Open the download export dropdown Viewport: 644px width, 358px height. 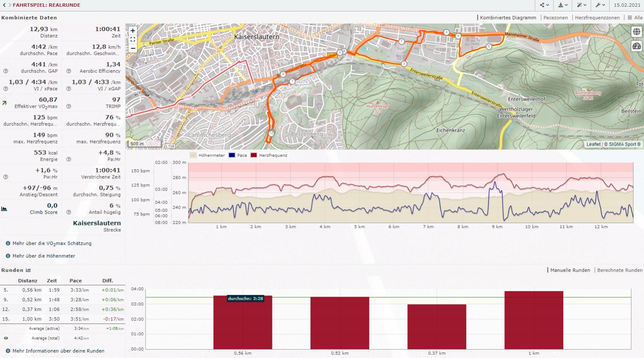tap(563, 5)
